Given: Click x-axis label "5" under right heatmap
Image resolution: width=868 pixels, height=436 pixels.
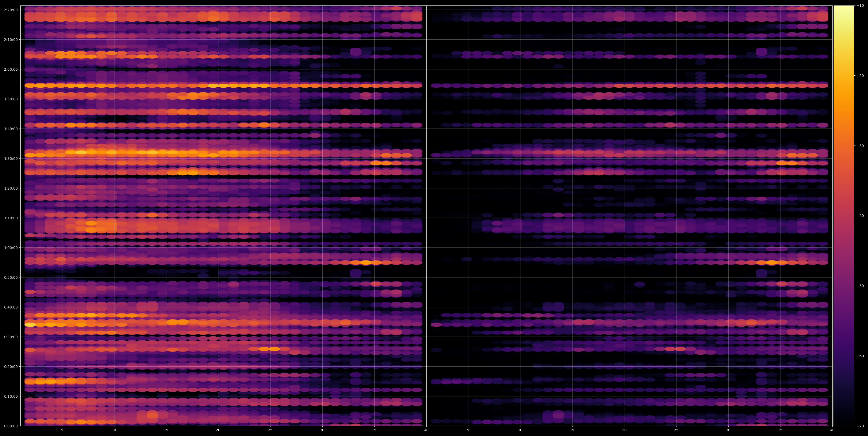Looking at the screenshot, I should coord(468,430).
